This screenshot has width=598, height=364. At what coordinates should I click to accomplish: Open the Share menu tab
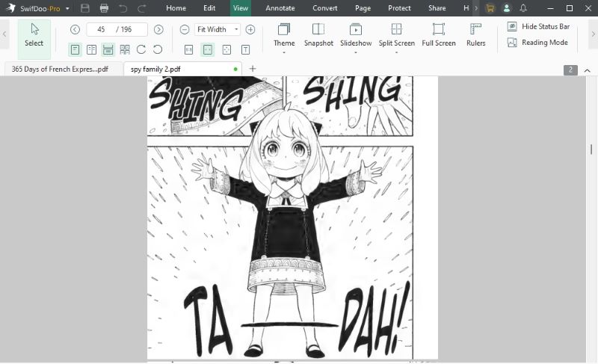(x=437, y=8)
